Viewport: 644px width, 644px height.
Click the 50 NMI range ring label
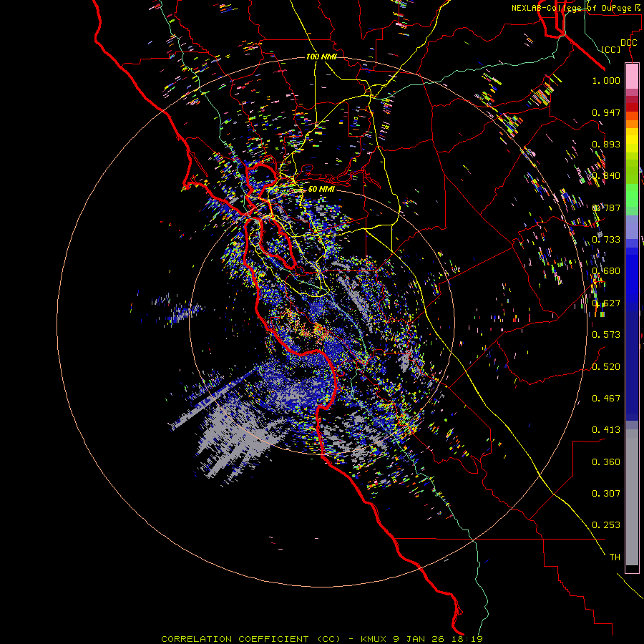321,189
